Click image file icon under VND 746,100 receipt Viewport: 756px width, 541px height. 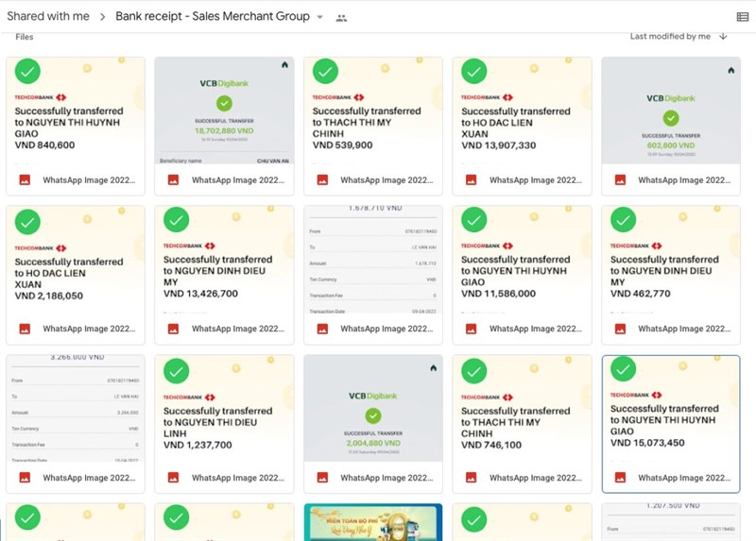pyautogui.click(x=471, y=478)
